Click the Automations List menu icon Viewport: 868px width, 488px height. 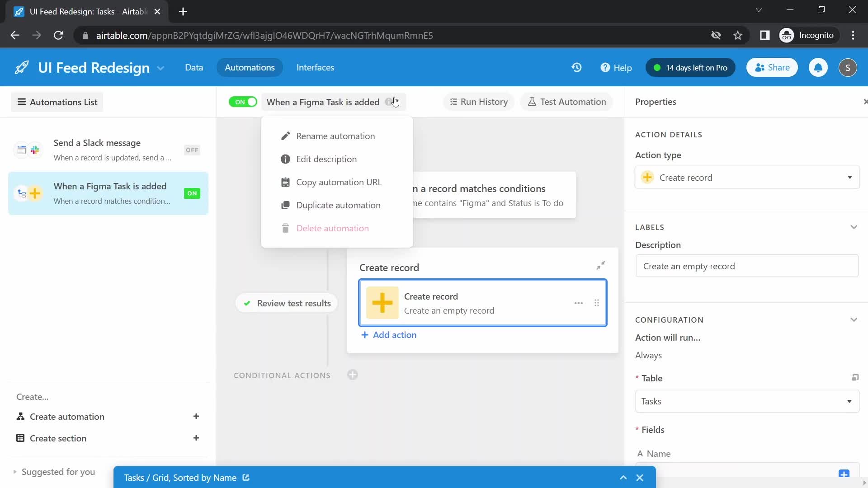tap(21, 102)
